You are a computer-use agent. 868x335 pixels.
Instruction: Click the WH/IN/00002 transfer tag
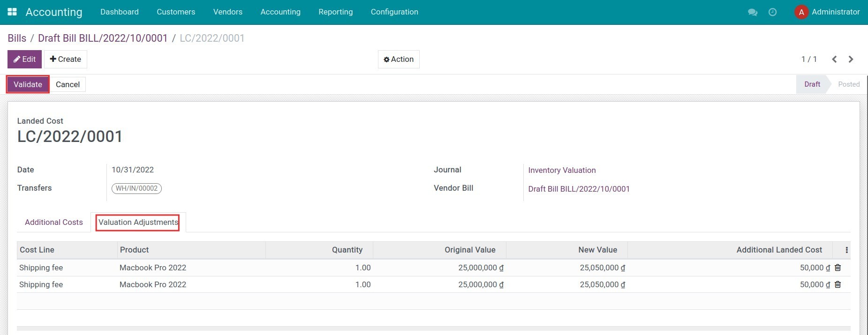(x=136, y=188)
